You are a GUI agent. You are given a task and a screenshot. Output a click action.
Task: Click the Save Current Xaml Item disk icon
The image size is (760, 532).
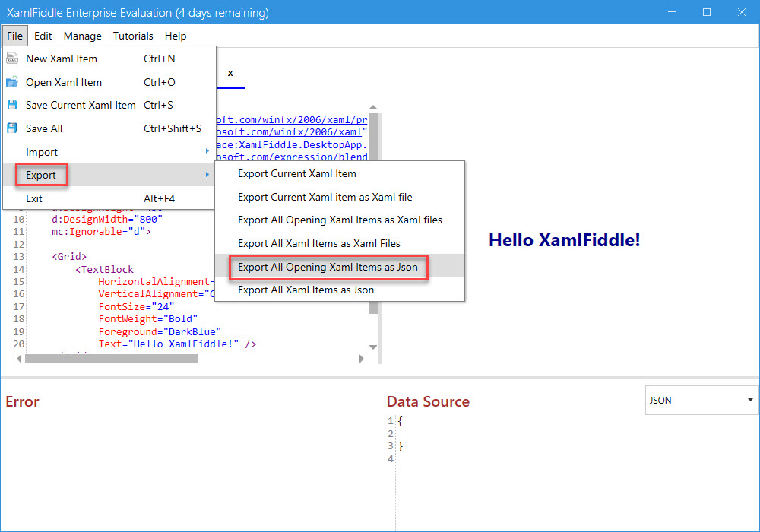click(12, 105)
